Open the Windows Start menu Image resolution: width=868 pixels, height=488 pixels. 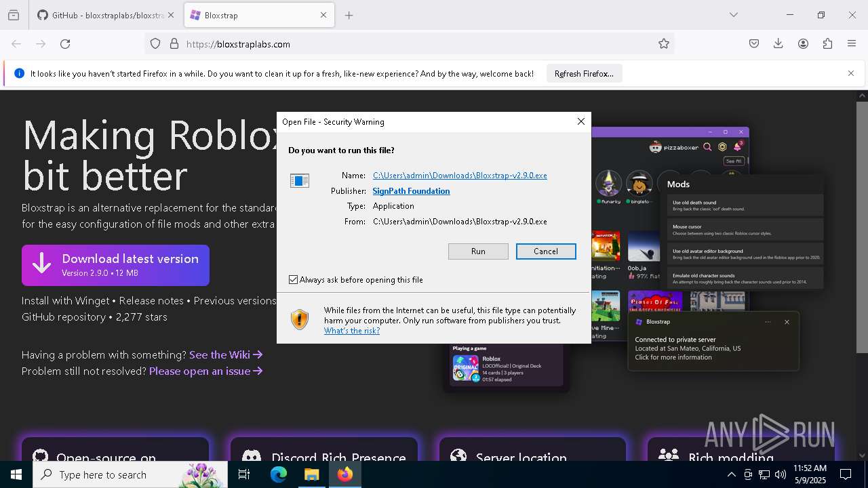click(16, 474)
